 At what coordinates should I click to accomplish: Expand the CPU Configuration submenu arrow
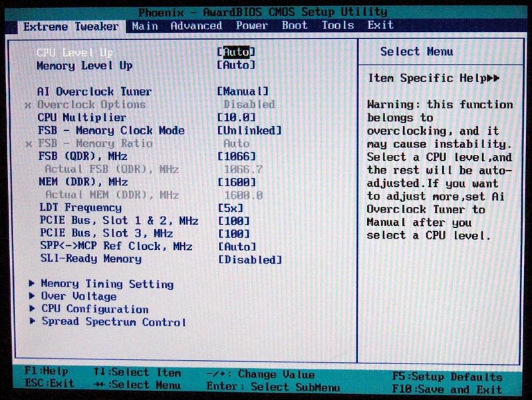coord(32,308)
